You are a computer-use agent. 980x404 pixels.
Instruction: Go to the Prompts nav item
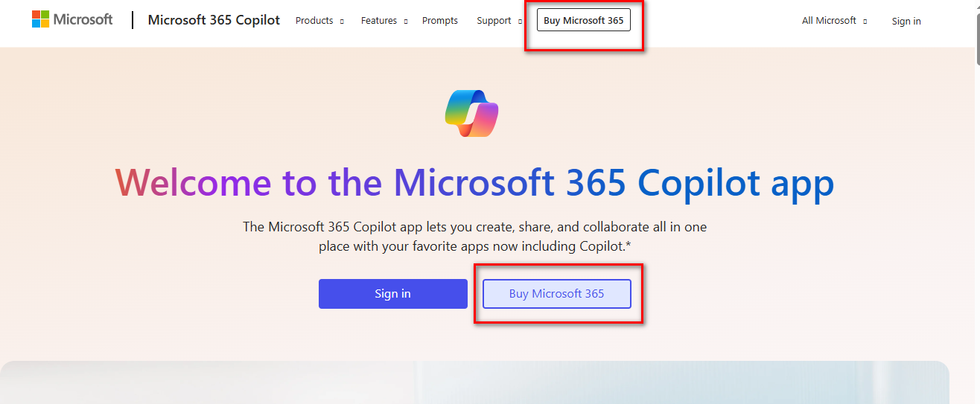[440, 21]
